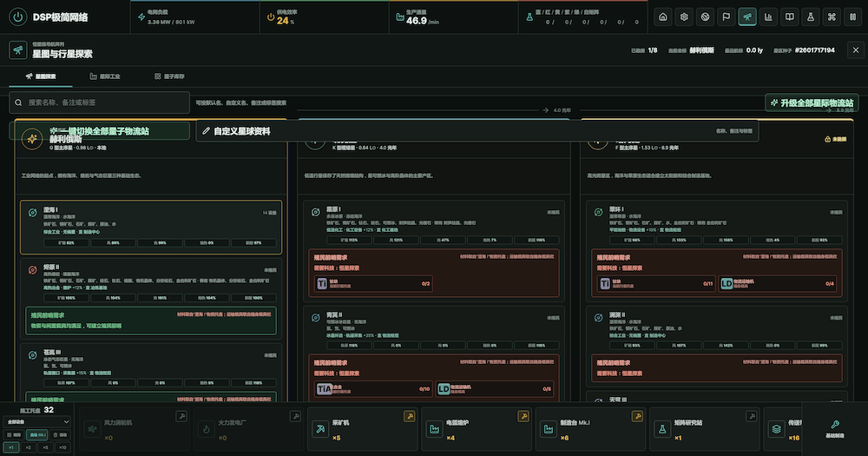
Task: Select the highlighted telescope icon in toolbar
Action: [x=746, y=17]
